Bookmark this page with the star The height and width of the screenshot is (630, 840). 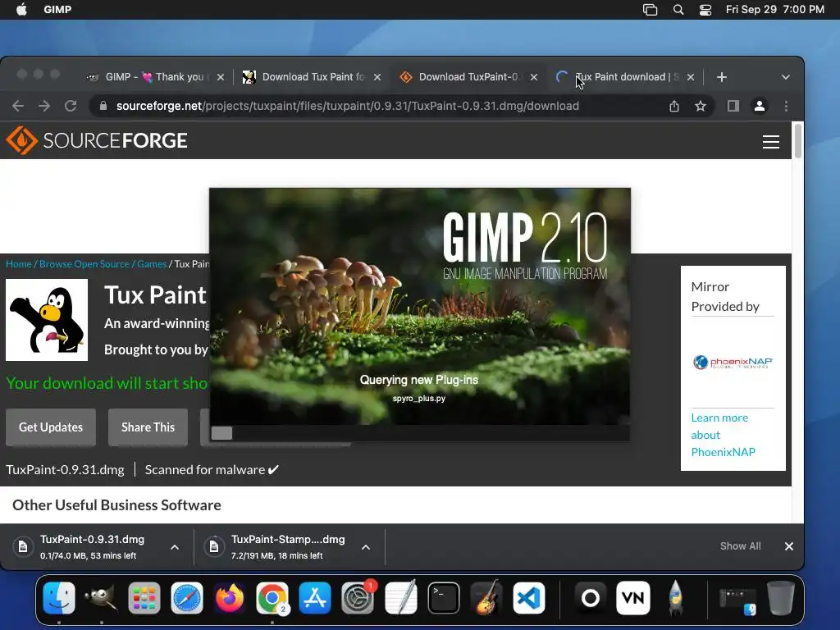click(701, 106)
